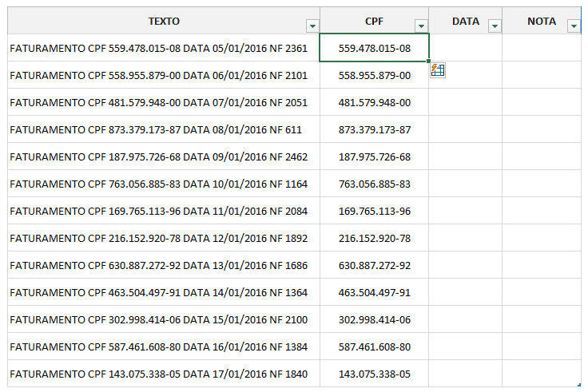The image size is (588, 392).
Task: Open the Flash Fill options icon
Action: (438, 70)
